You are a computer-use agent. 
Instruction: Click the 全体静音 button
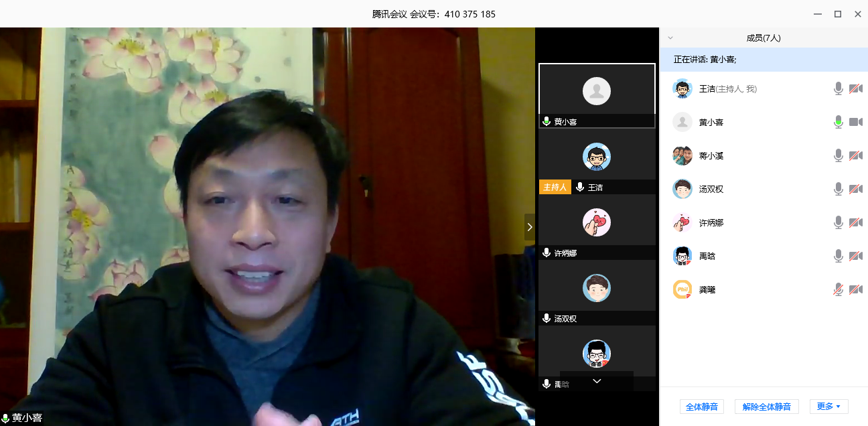[701, 407]
